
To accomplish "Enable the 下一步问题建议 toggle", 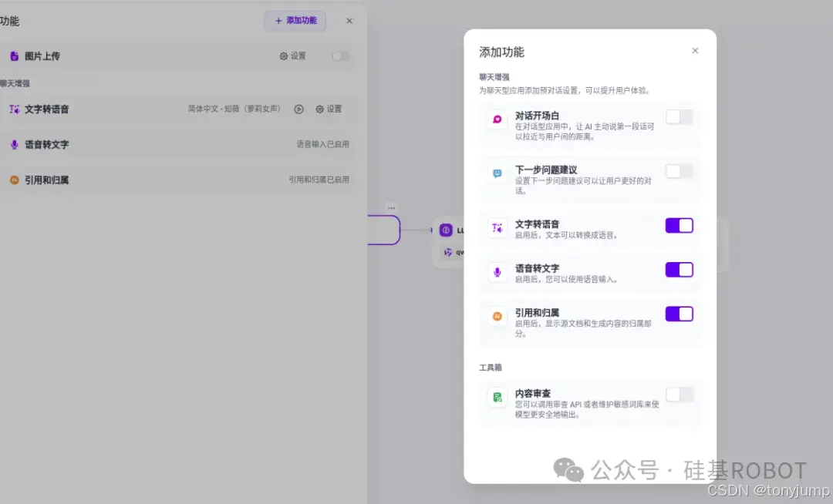I will click(680, 171).
